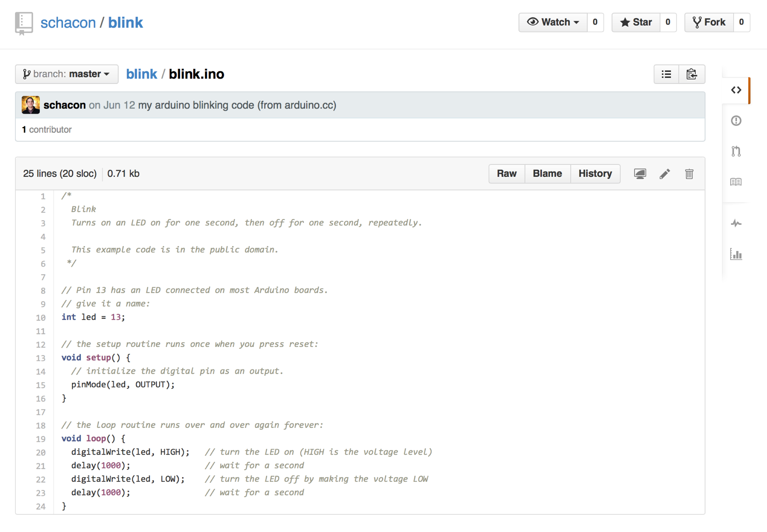
Task: Open the Graphs bar chart icon
Action: tap(736, 255)
